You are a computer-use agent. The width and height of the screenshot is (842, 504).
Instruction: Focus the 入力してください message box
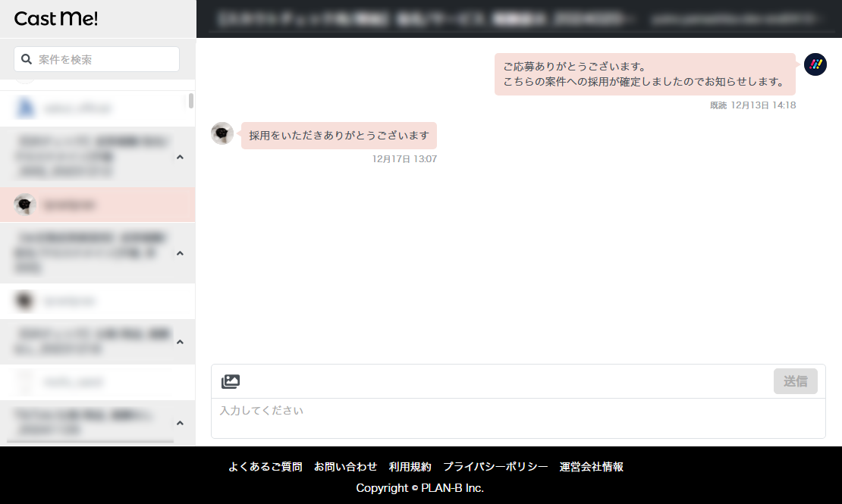[x=517, y=418]
